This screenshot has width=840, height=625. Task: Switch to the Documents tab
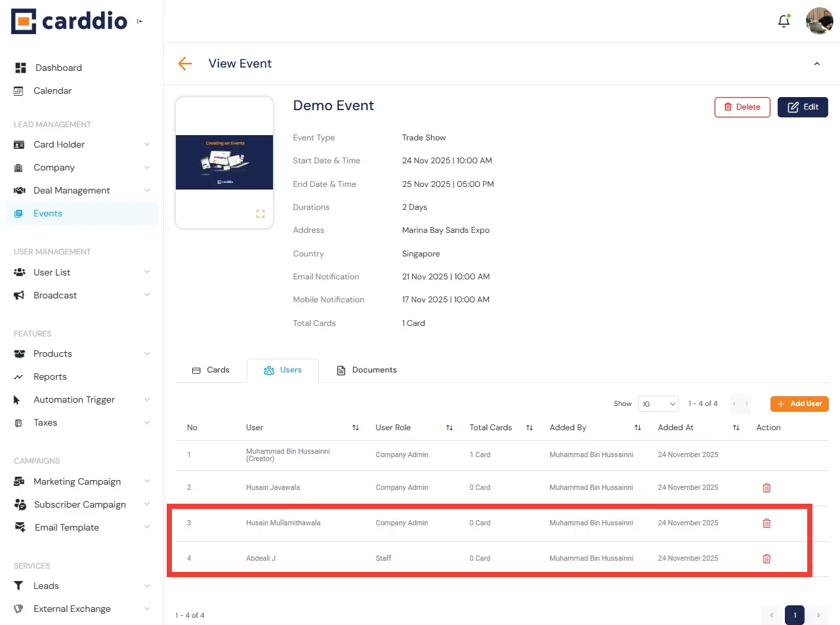367,370
